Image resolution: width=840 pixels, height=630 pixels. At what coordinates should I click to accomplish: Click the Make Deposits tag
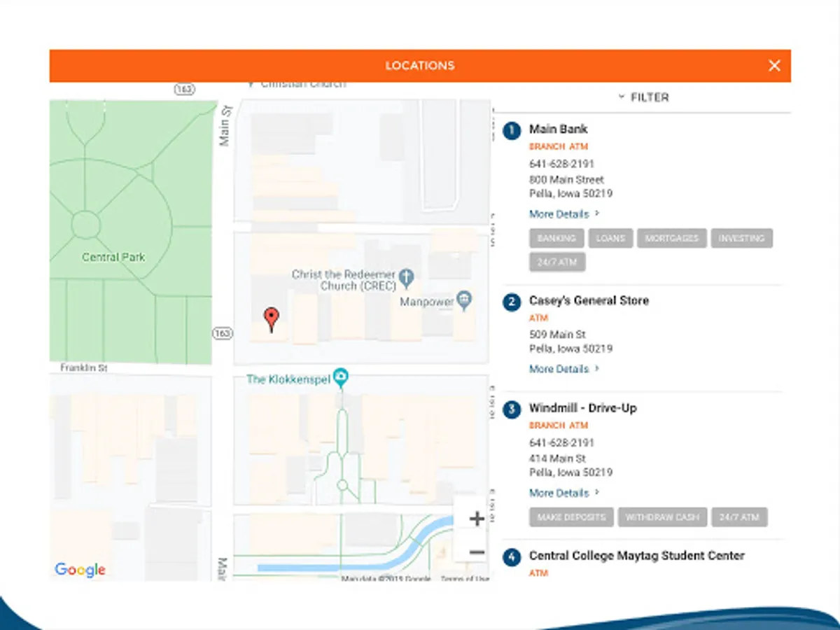[x=571, y=517]
